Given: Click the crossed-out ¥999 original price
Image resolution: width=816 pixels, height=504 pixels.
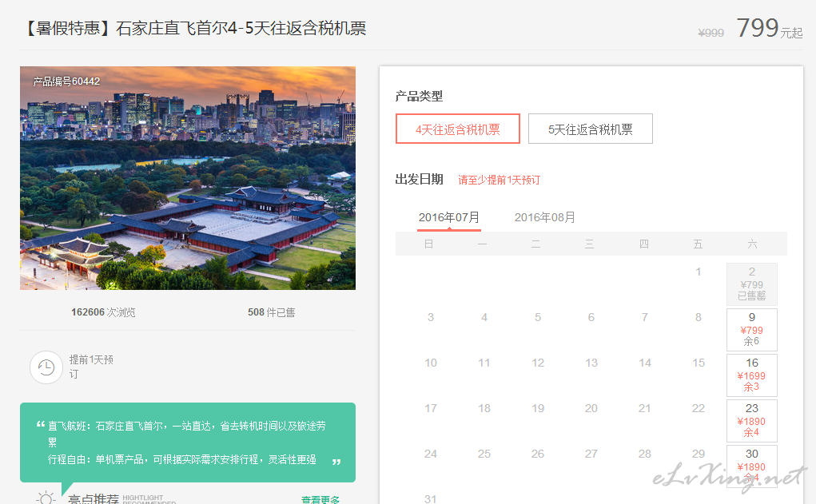Looking at the screenshot, I should [711, 33].
